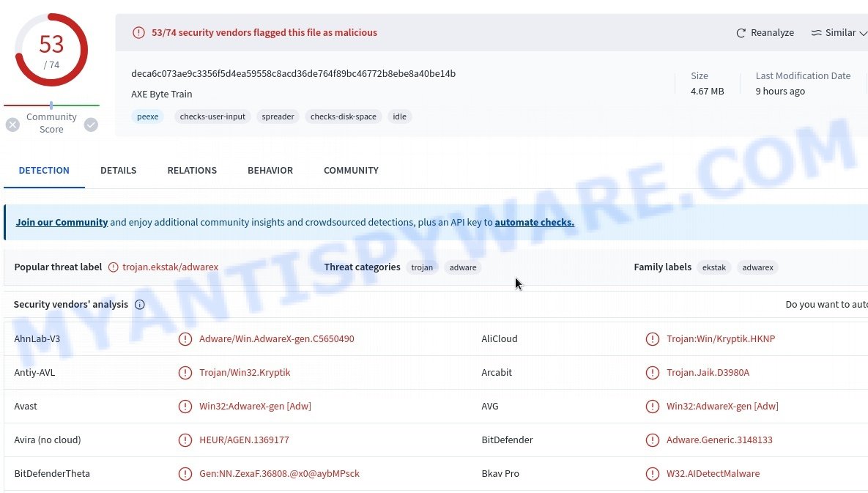Screen dimensions: 868x493
Task: Open the Similar search dropdown
Action: click(x=839, y=33)
